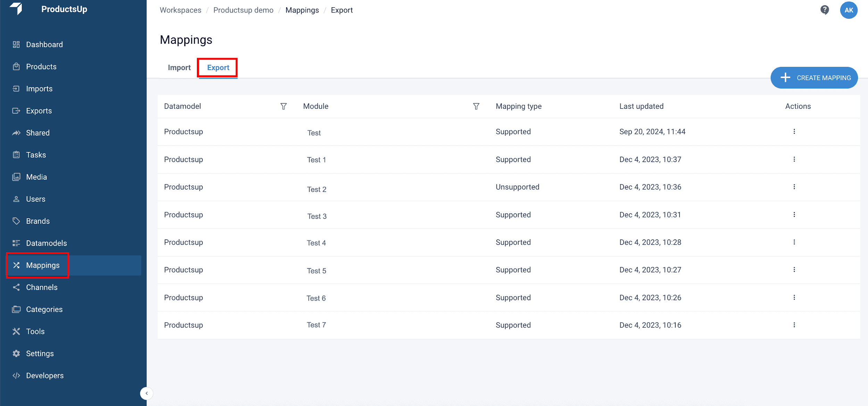Click the Settings gear icon
This screenshot has height=406, width=868.
tap(16, 353)
